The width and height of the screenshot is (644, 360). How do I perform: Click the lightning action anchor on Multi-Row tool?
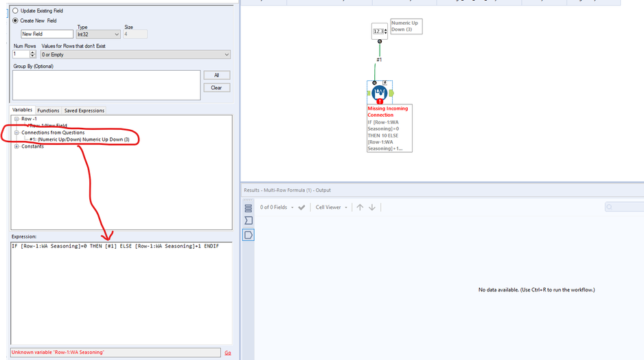point(385,82)
